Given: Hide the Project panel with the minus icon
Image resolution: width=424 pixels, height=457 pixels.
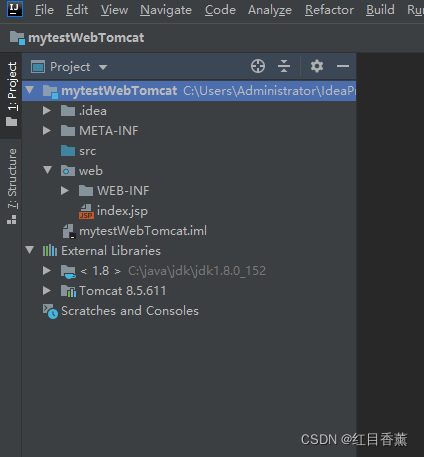Looking at the screenshot, I should [x=343, y=66].
